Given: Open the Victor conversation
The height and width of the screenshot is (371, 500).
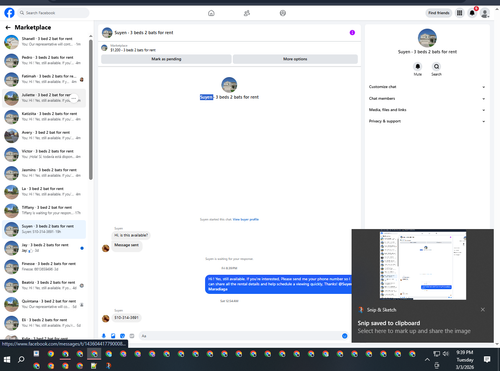Looking at the screenshot, I should 44,154.
